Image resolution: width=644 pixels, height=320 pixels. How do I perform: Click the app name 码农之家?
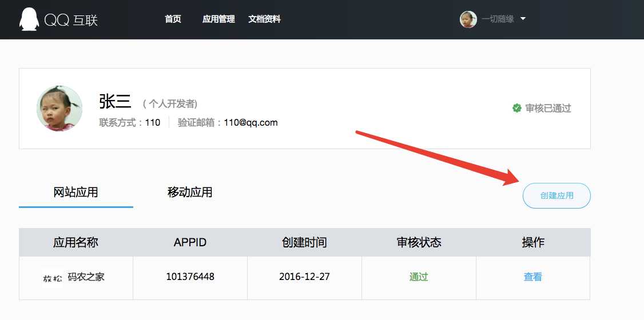point(86,277)
